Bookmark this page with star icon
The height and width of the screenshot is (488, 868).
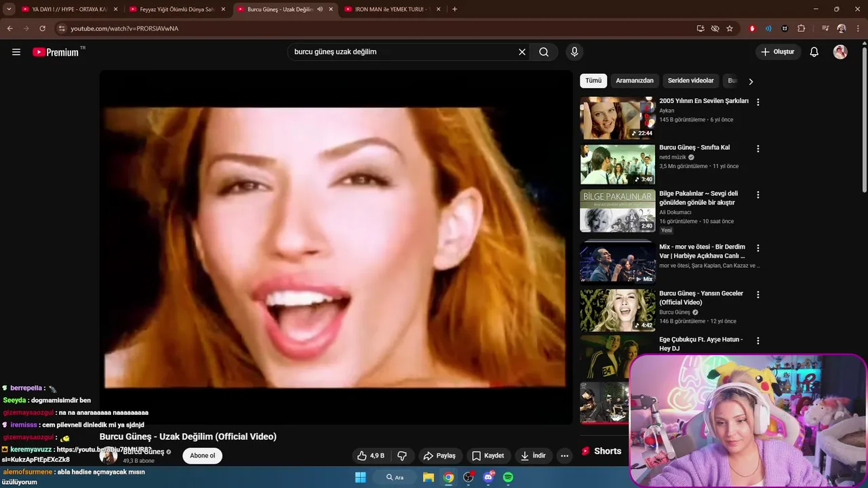[730, 28]
